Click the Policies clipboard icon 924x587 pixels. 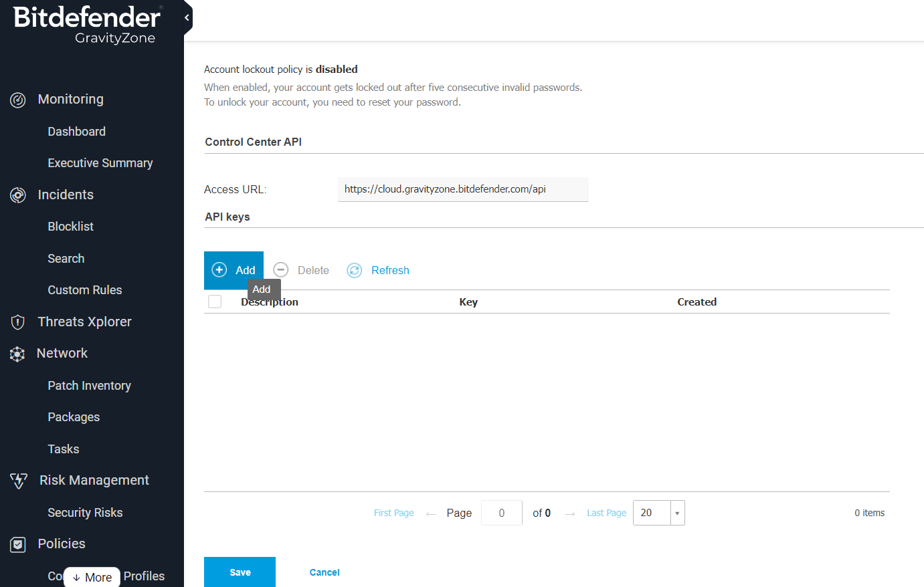[18, 545]
